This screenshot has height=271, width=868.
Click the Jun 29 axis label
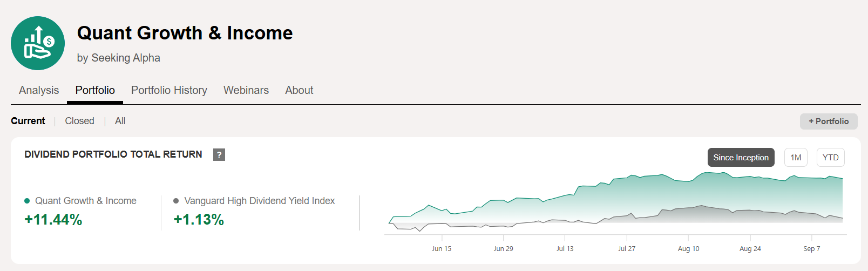tap(503, 249)
